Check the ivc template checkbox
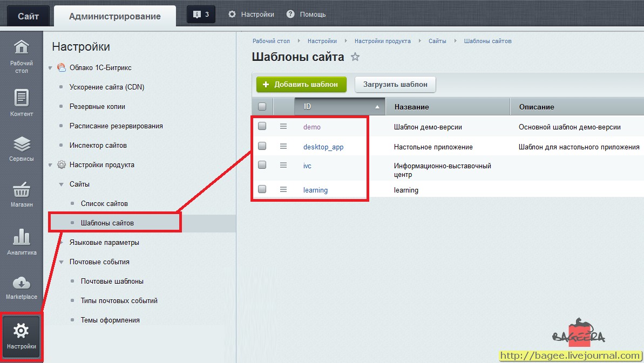The height and width of the screenshot is (363, 644). pos(262,165)
